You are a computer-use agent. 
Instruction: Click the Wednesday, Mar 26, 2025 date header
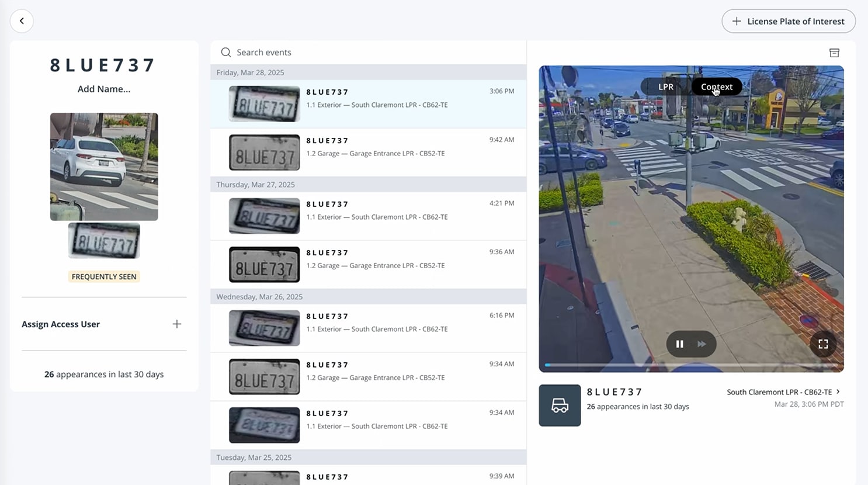(x=368, y=297)
